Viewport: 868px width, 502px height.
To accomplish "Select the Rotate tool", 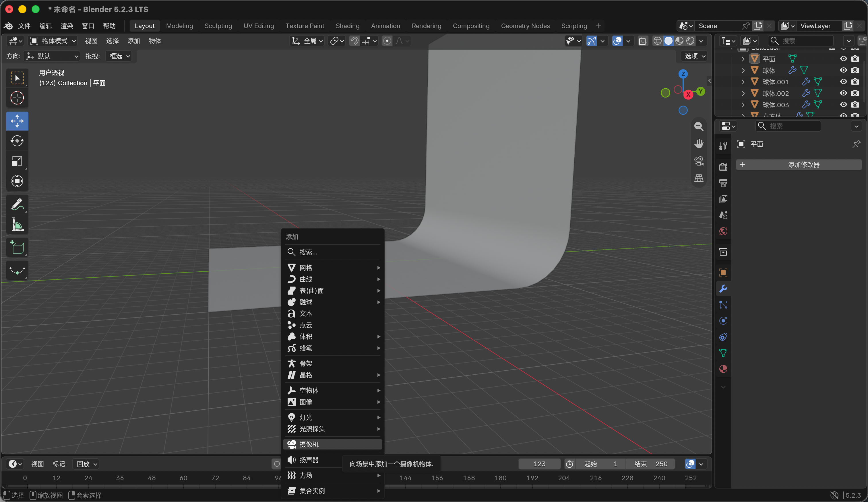I will [x=17, y=141].
